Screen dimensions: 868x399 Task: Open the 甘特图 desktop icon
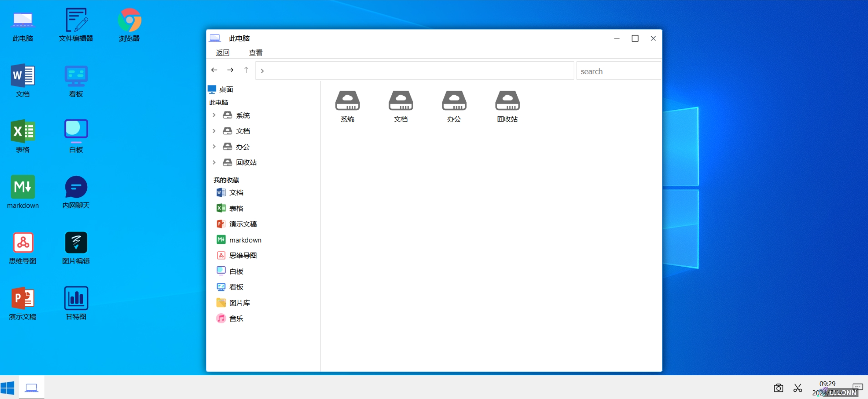coord(76,303)
